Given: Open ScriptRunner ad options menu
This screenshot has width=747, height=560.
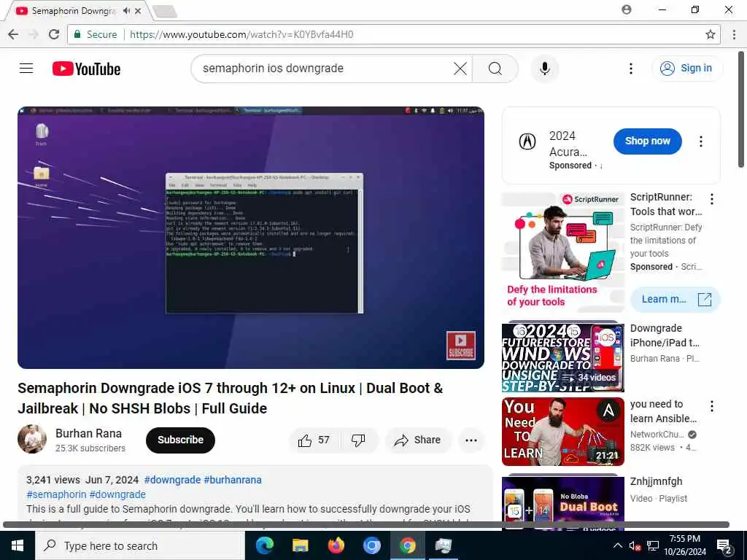Looking at the screenshot, I should tap(712, 199).
